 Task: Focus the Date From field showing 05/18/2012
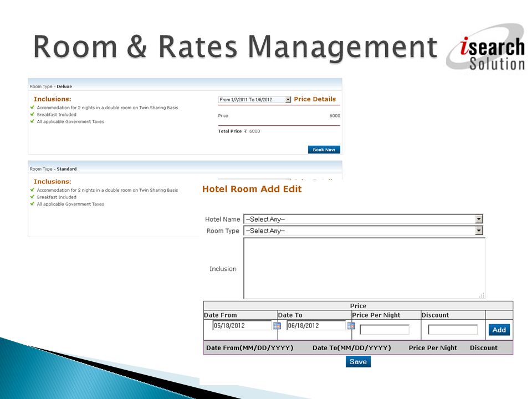pos(242,325)
